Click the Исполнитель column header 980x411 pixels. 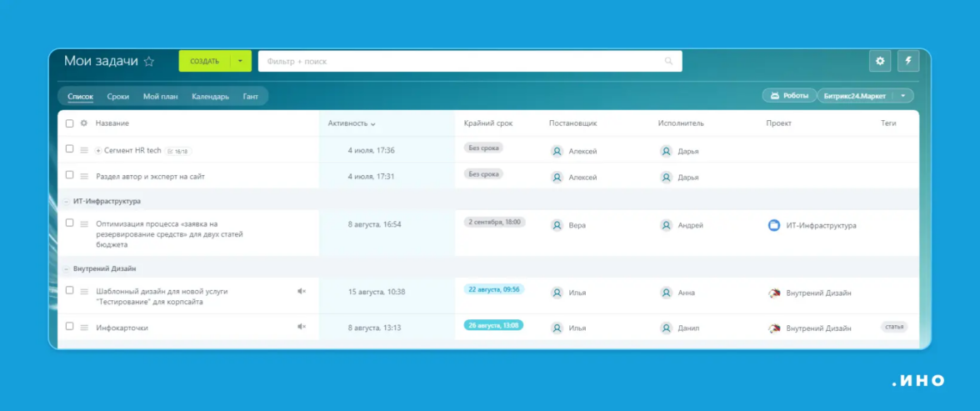pyautogui.click(x=682, y=123)
